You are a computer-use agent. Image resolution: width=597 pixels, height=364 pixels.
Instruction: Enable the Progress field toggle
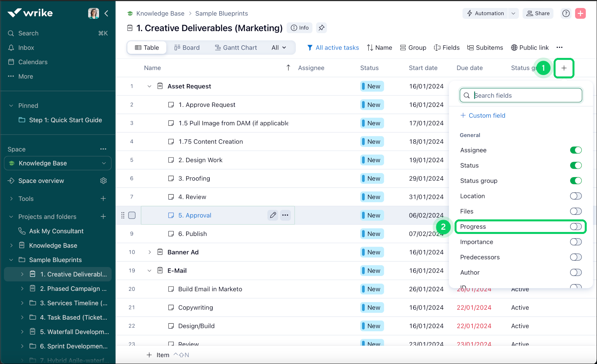[x=575, y=227]
